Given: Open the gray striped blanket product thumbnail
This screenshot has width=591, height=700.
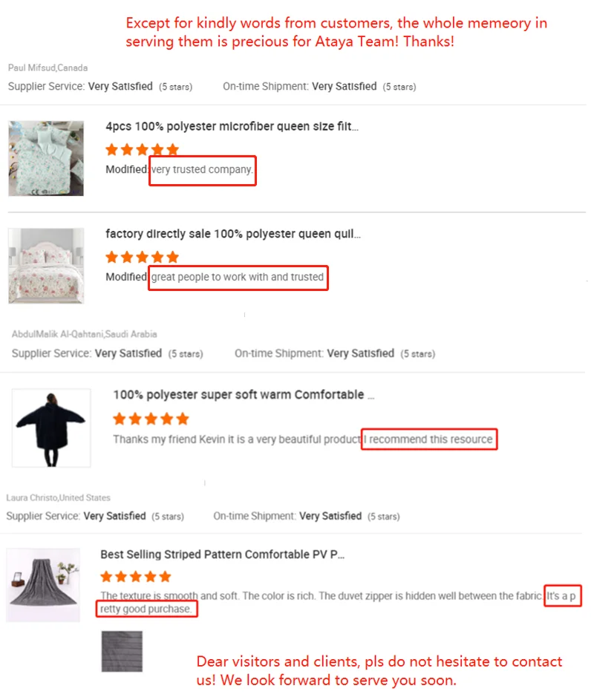Looking at the screenshot, I should point(43,585).
